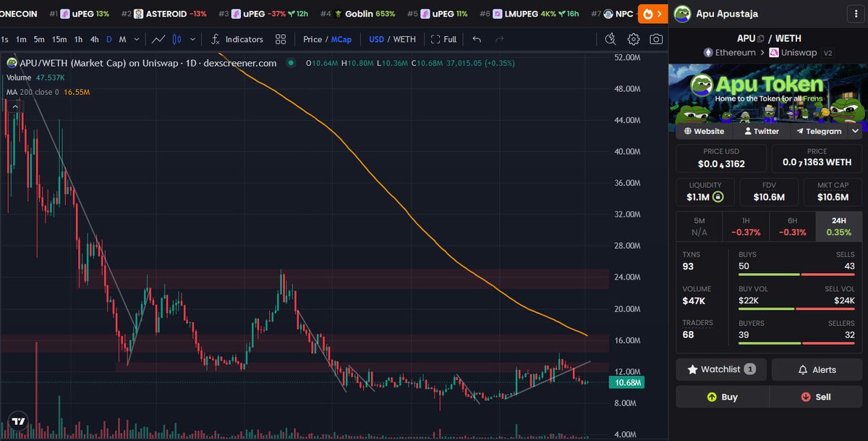Click the MKT CAP $10.6M box

[833, 192]
